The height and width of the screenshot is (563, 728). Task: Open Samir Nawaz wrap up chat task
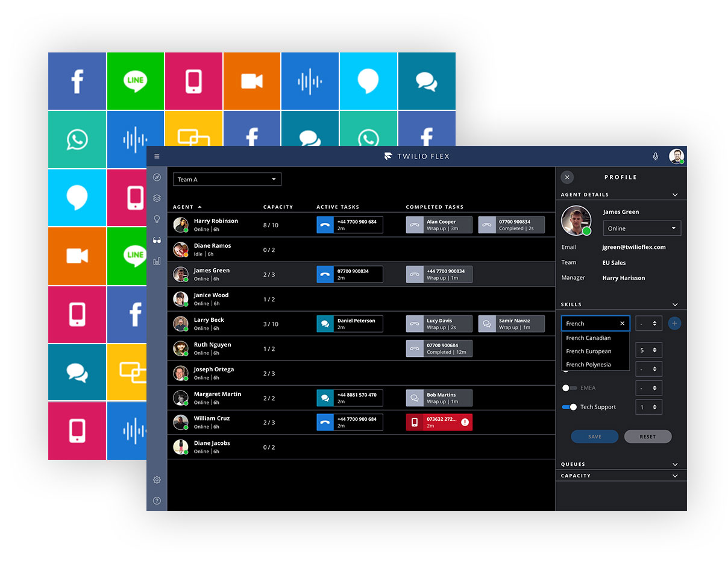click(511, 324)
